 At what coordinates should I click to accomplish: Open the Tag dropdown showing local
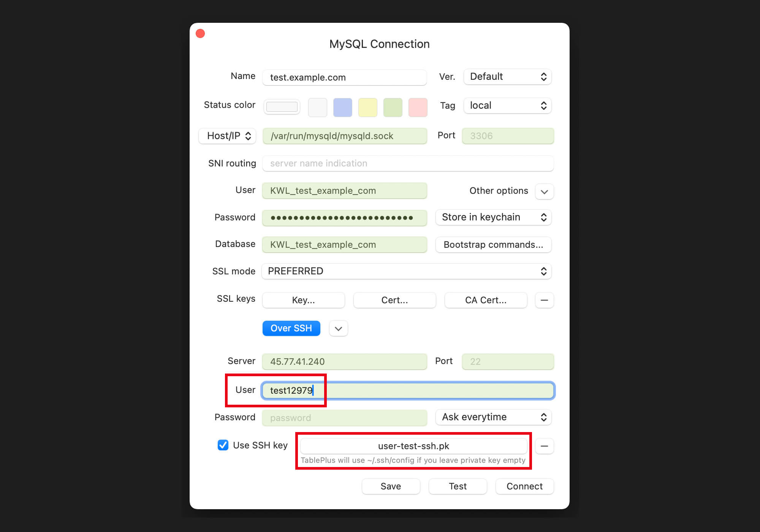pos(507,106)
